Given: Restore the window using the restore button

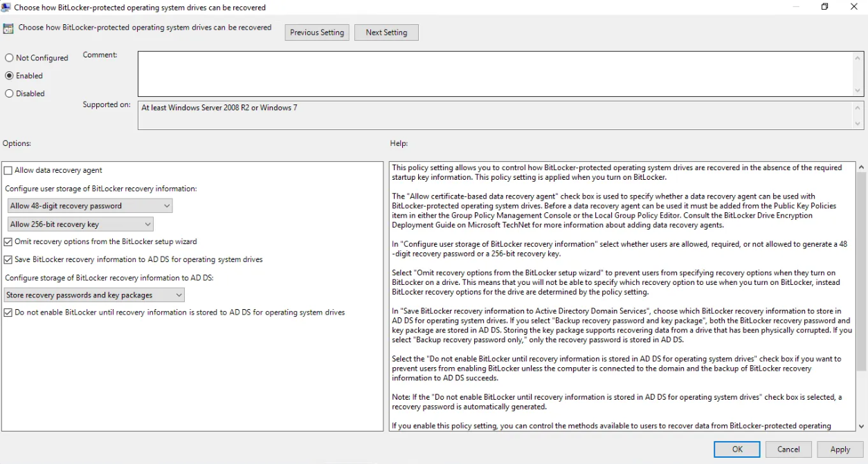Looking at the screenshot, I should pos(825,7).
